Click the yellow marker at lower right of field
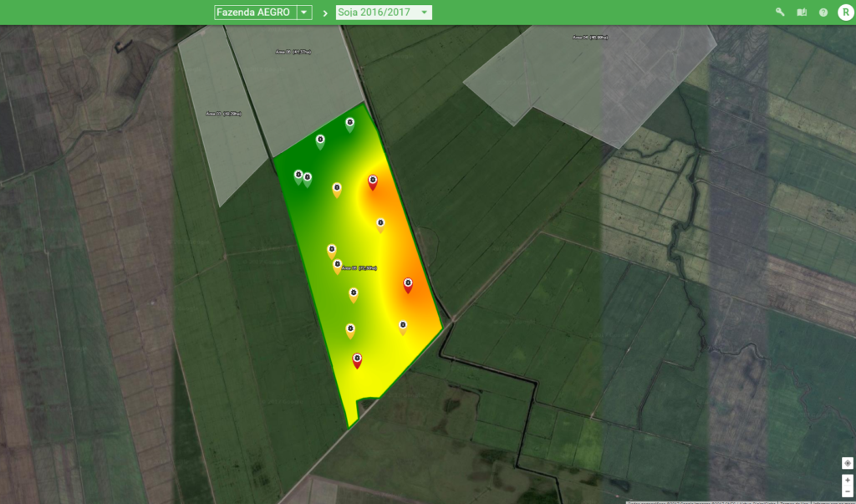Viewport: 856px width, 504px height. click(x=403, y=326)
